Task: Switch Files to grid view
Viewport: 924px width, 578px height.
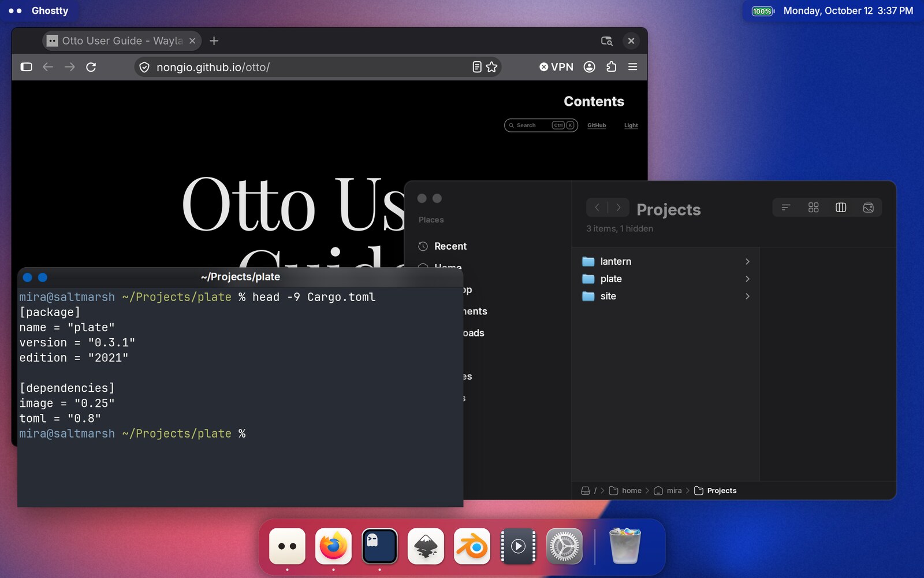Action: (813, 208)
